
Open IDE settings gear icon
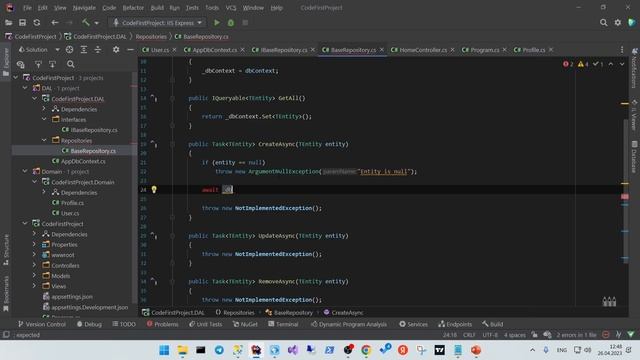click(618, 23)
